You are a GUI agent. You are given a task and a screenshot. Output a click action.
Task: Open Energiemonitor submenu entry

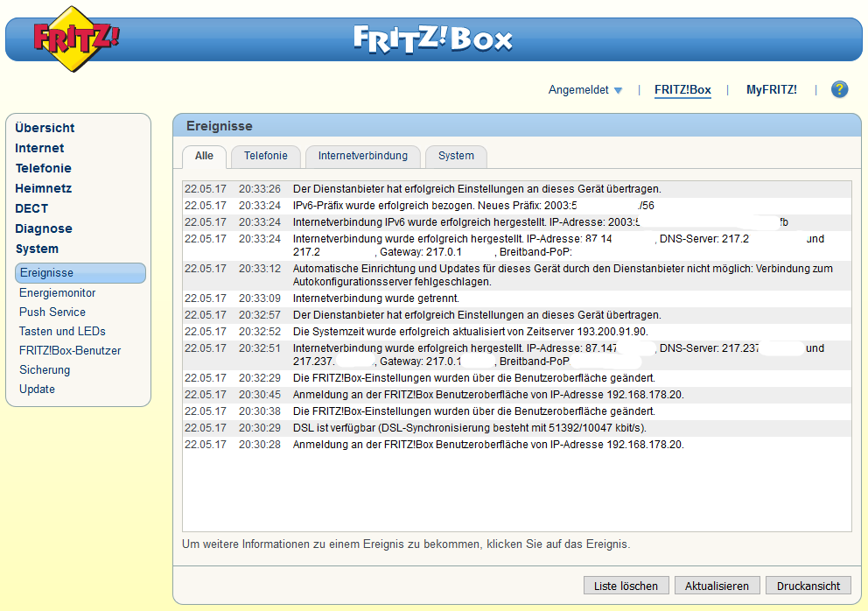(x=58, y=292)
